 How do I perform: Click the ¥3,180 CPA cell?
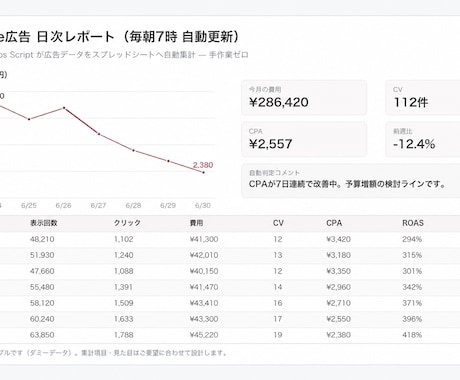339,255
